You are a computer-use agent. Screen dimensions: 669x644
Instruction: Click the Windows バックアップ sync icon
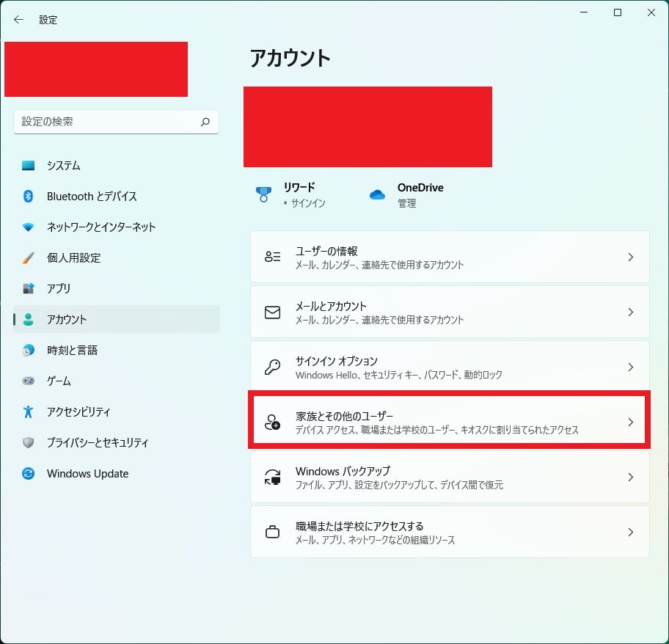(x=272, y=477)
